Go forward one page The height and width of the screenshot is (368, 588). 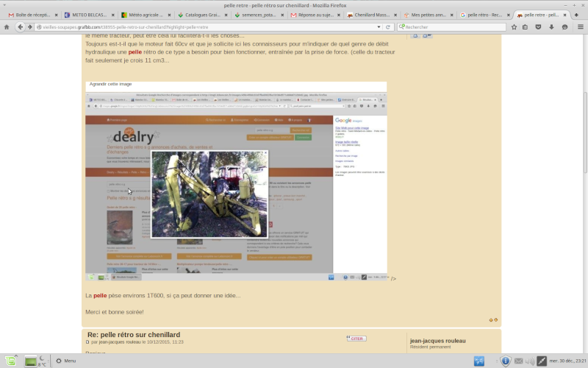29,27
